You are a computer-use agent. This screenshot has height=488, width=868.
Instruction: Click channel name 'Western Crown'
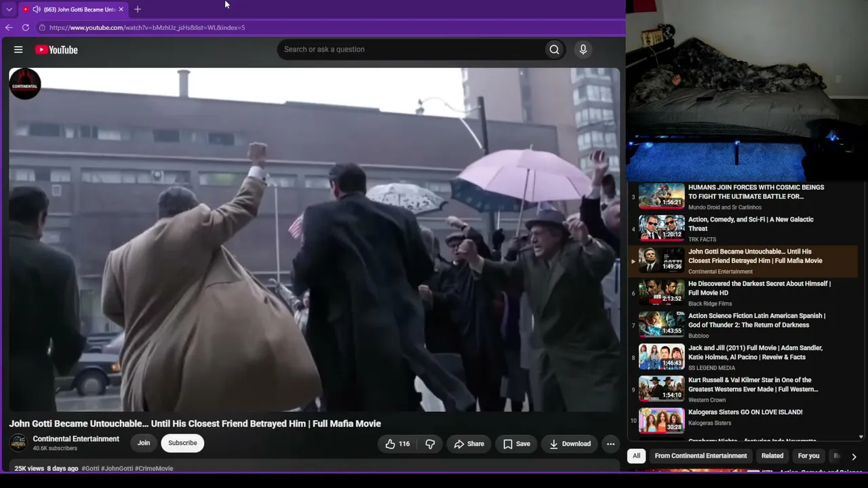point(707,400)
